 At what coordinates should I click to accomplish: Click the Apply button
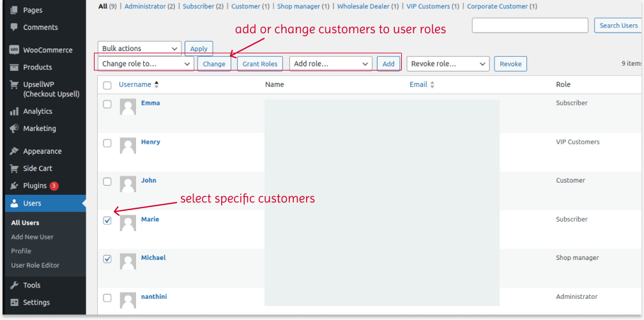point(199,49)
